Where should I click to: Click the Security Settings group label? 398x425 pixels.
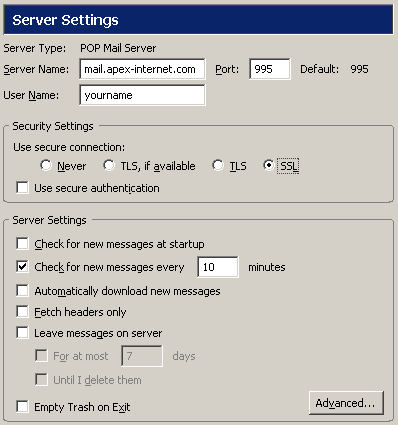53,126
